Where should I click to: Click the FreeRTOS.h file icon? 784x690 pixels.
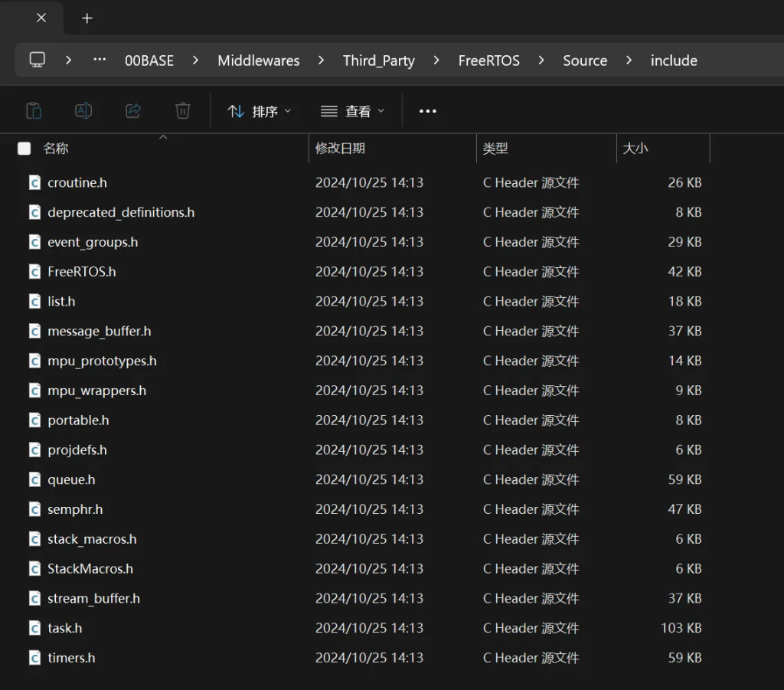(34, 272)
